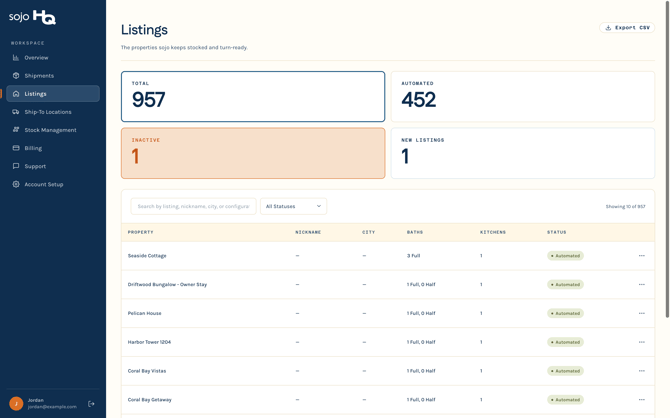Open the All Statuses dropdown
The image size is (670, 418).
(293, 206)
